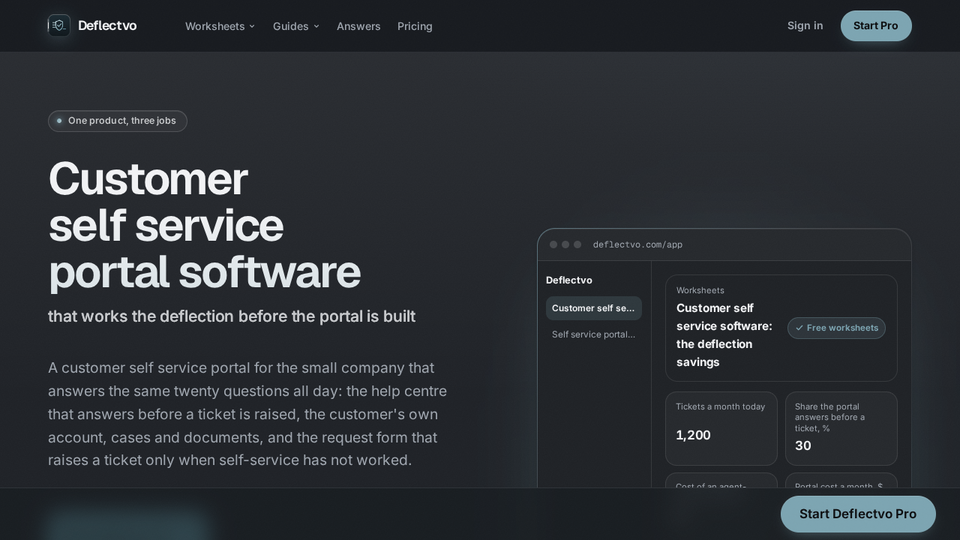Screen dimensions: 960x540
Task: Click the 'Customer self service software' worksheet title
Action: click(724, 335)
